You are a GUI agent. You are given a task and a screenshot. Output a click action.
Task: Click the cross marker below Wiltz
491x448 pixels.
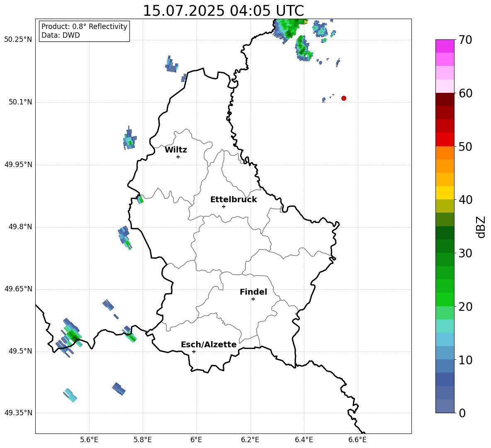point(178,157)
